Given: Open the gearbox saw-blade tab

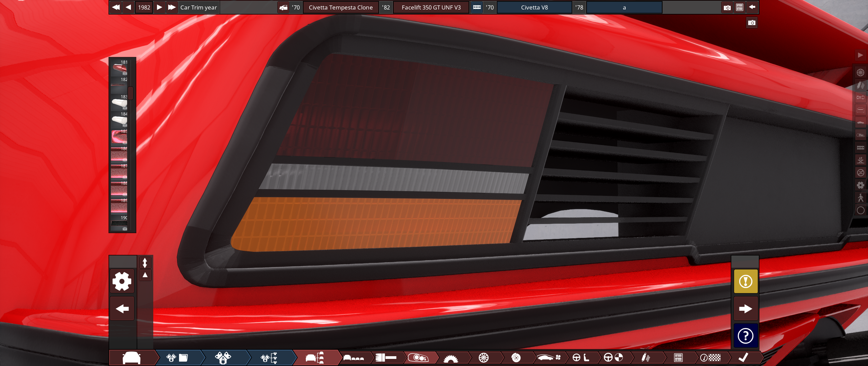Looking at the screenshot, I should point(451,358).
